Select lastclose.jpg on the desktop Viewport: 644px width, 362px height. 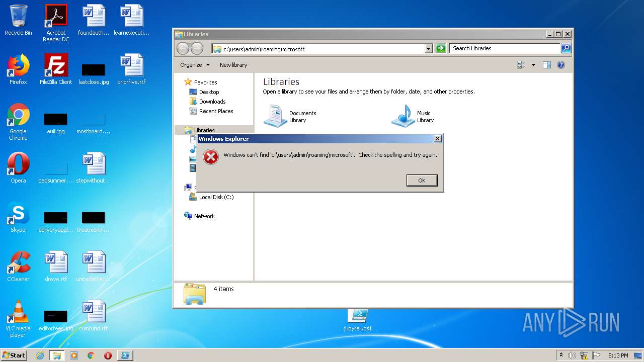tap(94, 74)
